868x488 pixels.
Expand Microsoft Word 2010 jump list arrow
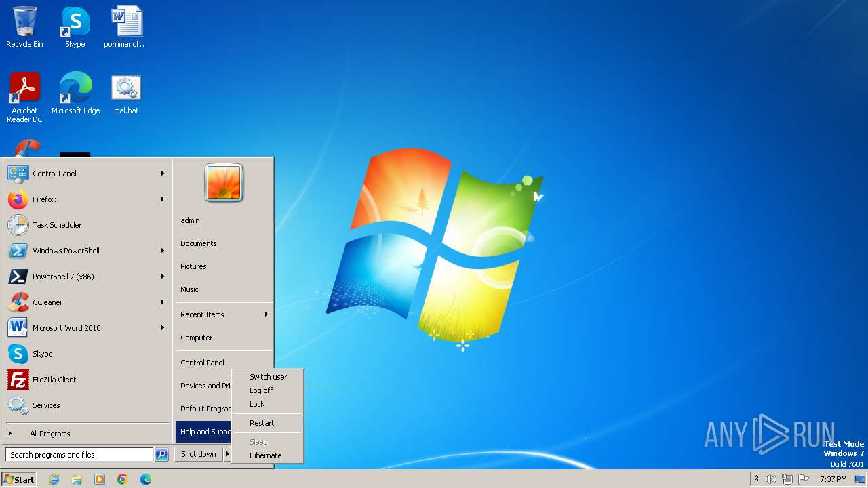pos(163,328)
